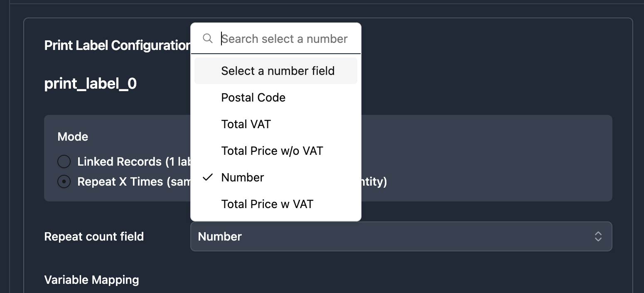The height and width of the screenshot is (293, 644).
Task: Pick Total VAT from the list
Action: [x=246, y=124]
